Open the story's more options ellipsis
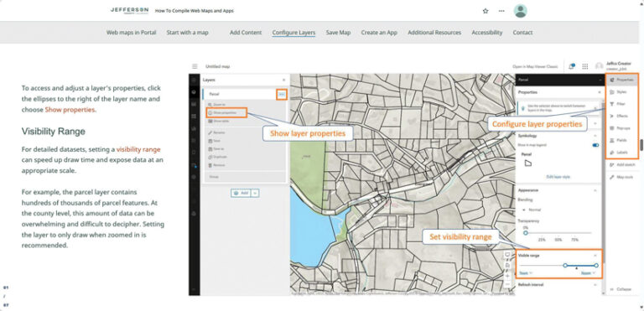This screenshot has height=311, width=644. pyautogui.click(x=501, y=11)
